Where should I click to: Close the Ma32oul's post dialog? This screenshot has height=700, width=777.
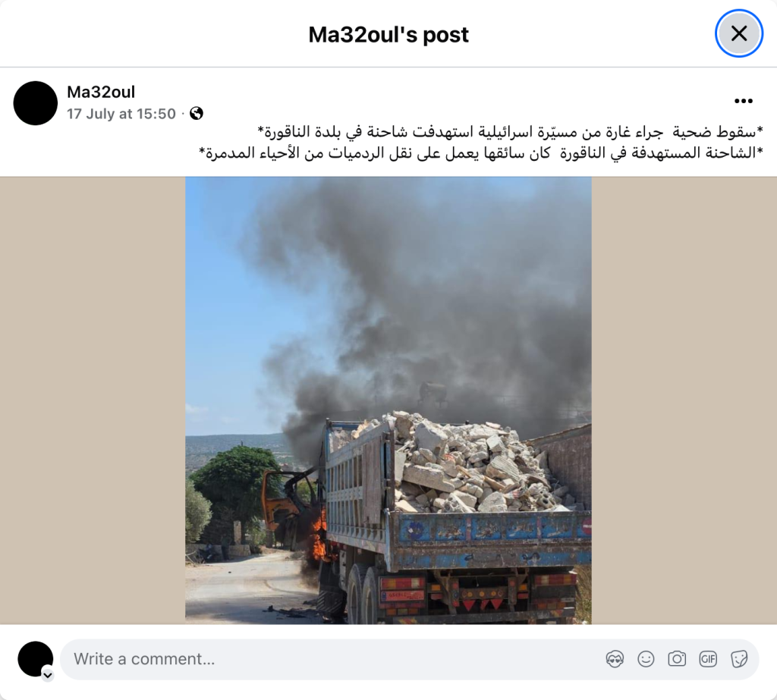pos(739,33)
